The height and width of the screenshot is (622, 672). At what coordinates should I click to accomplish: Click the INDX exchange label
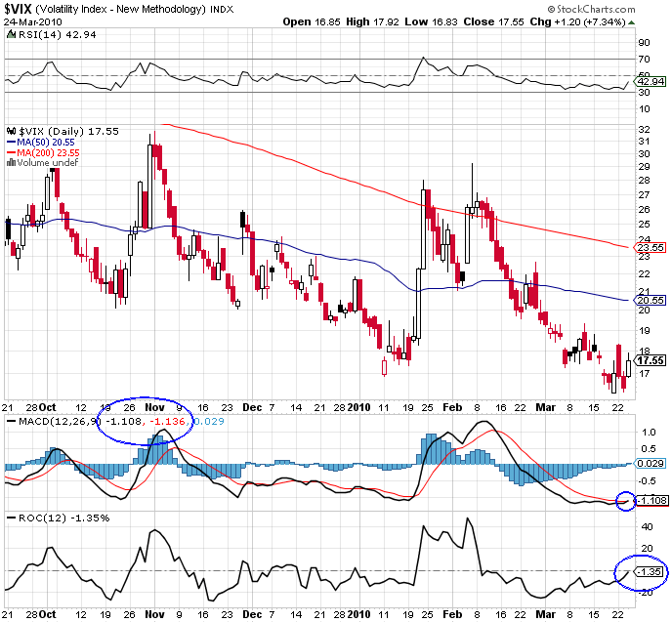pos(222,10)
